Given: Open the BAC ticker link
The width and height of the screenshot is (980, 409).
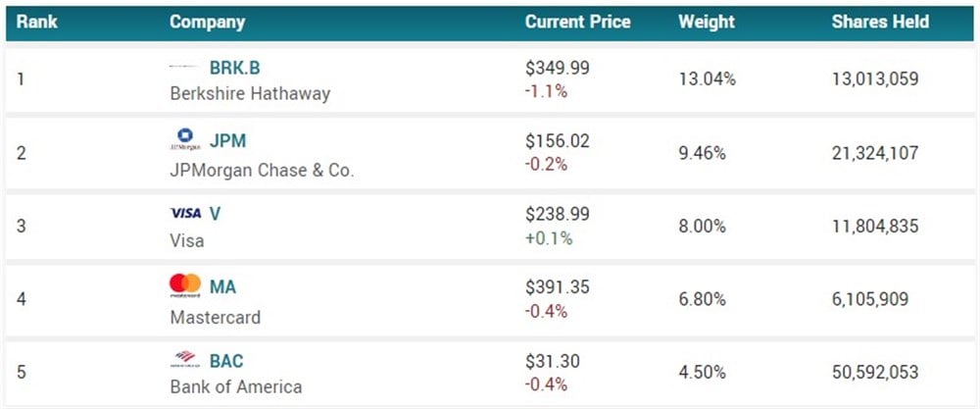Looking at the screenshot, I should click(x=228, y=360).
